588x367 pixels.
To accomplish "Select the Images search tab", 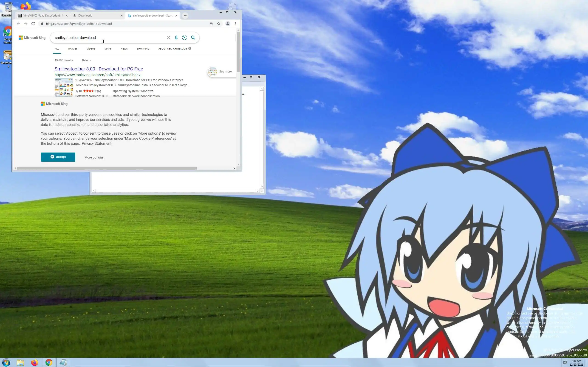I will click(x=73, y=49).
